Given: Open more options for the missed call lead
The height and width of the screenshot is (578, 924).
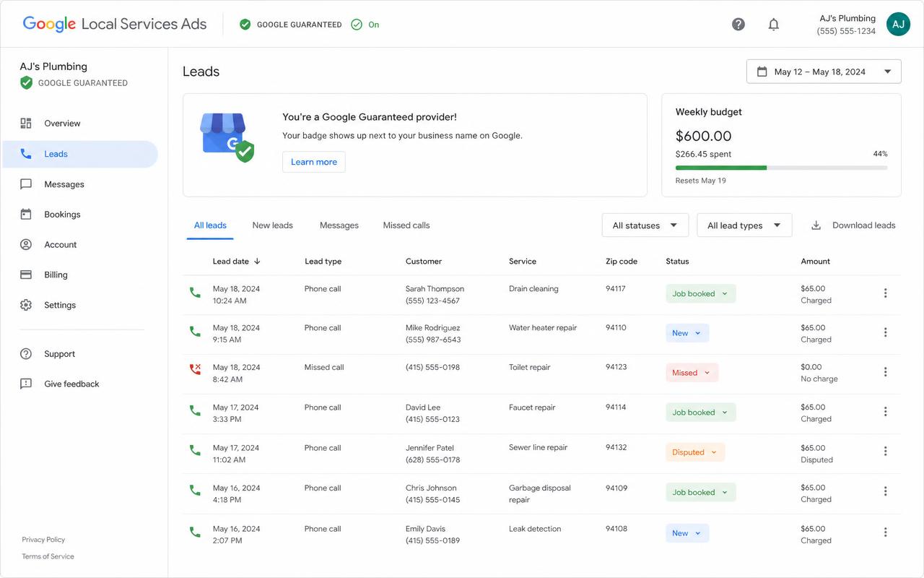Looking at the screenshot, I should point(885,372).
